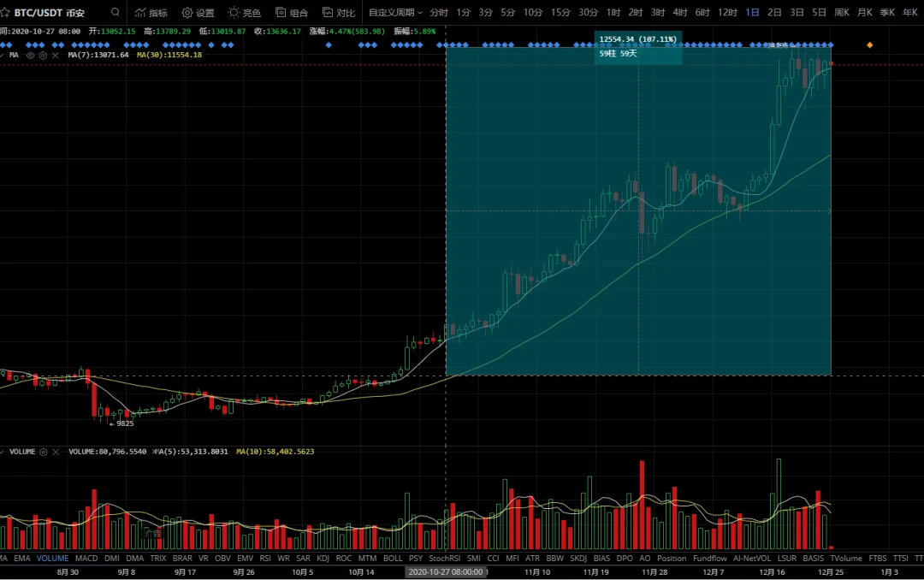Switch to the 3时 timeframe

click(x=658, y=12)
